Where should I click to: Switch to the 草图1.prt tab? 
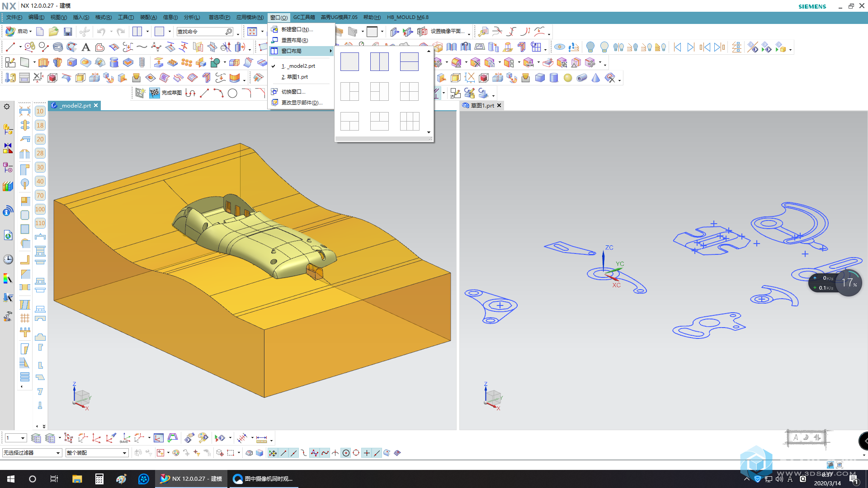(482, 105)
